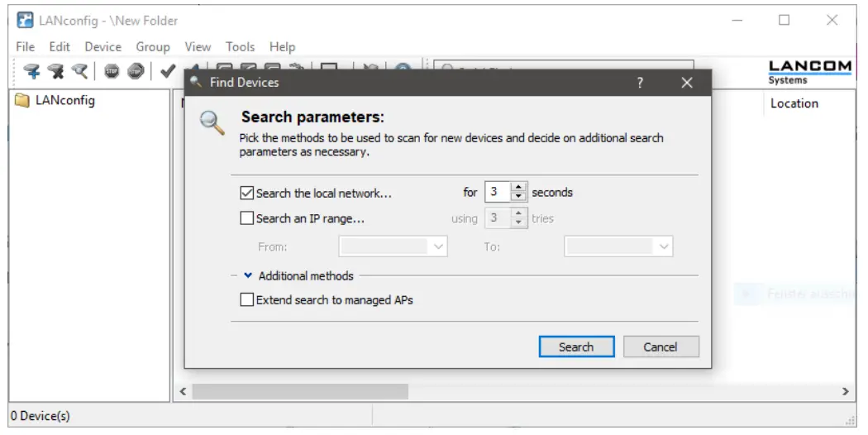This screenshot has width=868, height=435.
Task: Click the seconds number input field
Action: [x=498, y=193]
